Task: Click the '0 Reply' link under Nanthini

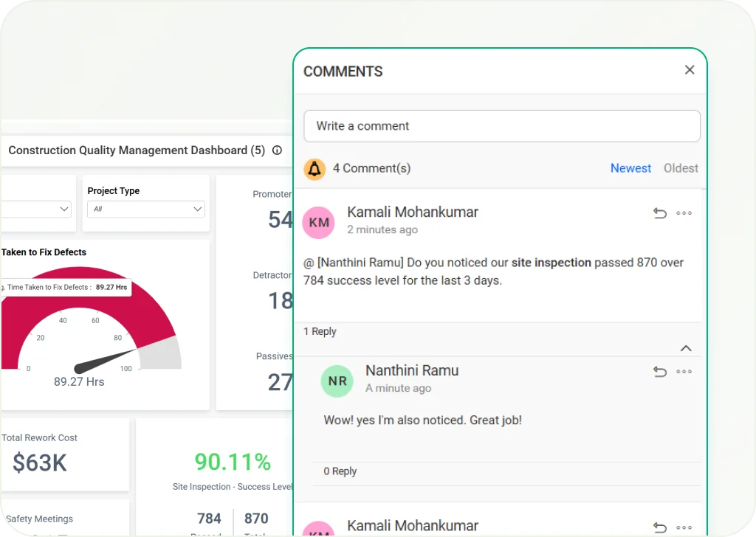Action: tap(340, 471)
